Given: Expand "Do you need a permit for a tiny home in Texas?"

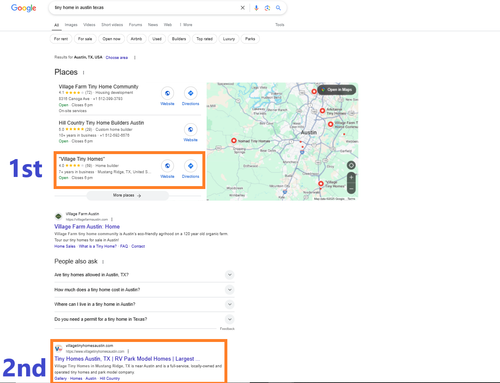Looking at the screenshot, I should pos(230,319).
